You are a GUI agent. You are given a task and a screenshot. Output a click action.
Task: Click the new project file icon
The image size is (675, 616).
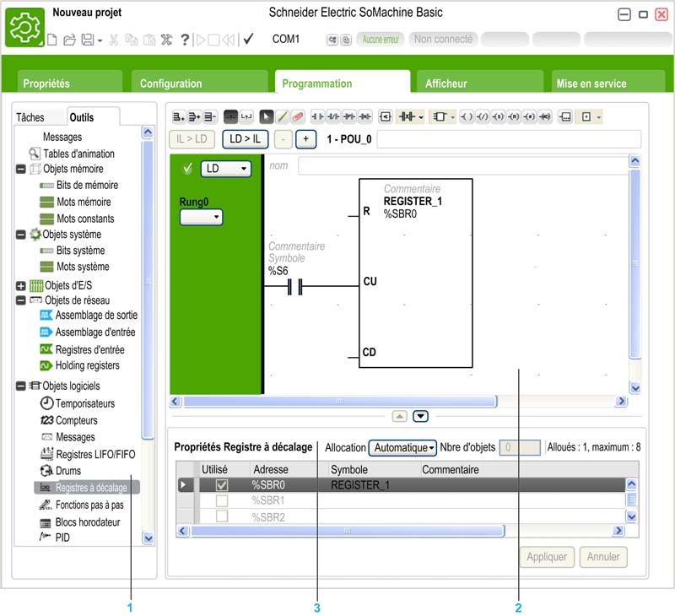[52, 40]
